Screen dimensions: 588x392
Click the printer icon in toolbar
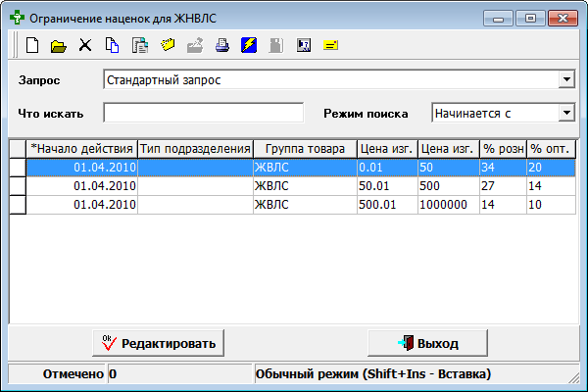(221, 45)
